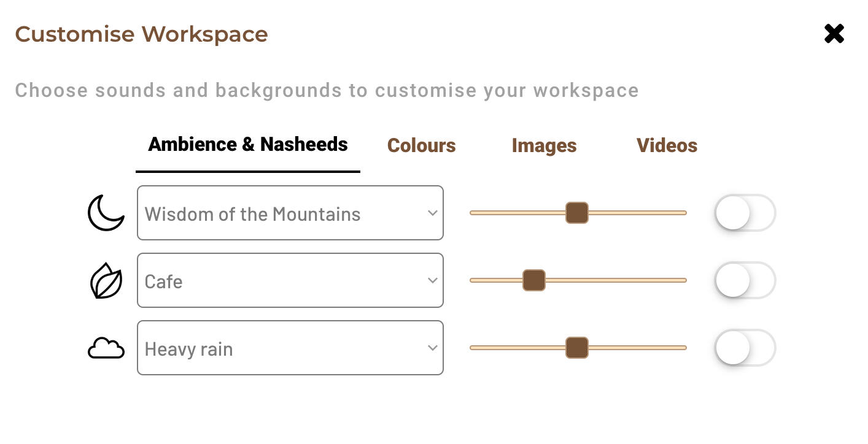Click the crescent moon nasheed icon
868x444 pixels.
point(106,213)
